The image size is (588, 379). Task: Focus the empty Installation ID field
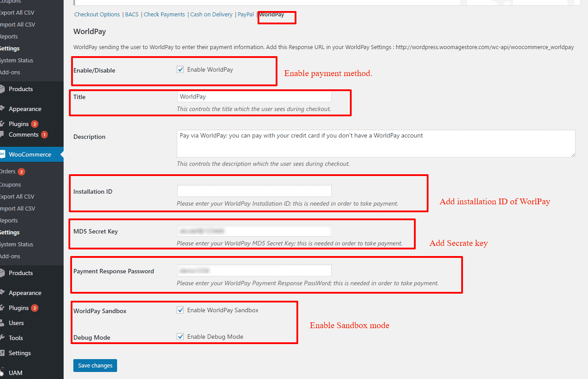[x=254, y=191]
